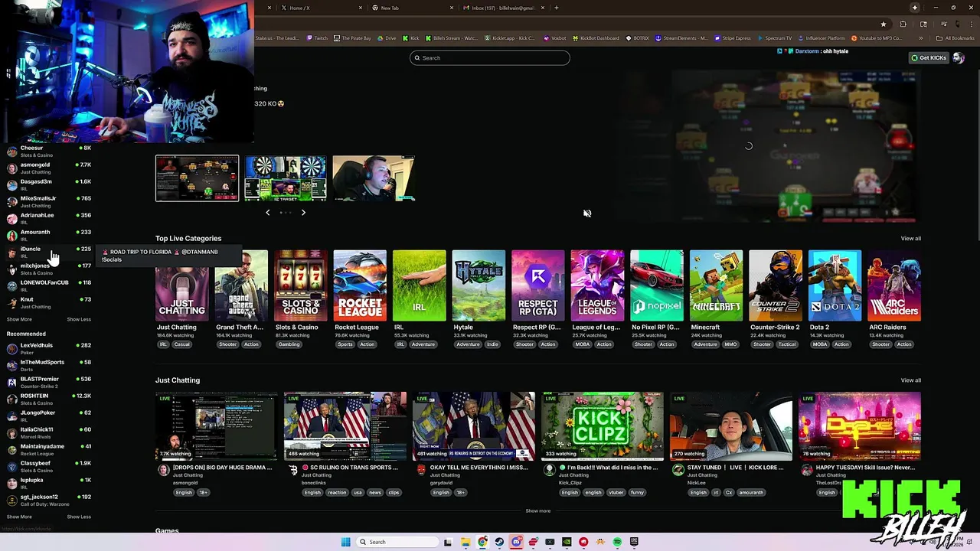Click Show Less under Following channels
This screenshot has width=980, height=551.
click(x=79, y=319)
